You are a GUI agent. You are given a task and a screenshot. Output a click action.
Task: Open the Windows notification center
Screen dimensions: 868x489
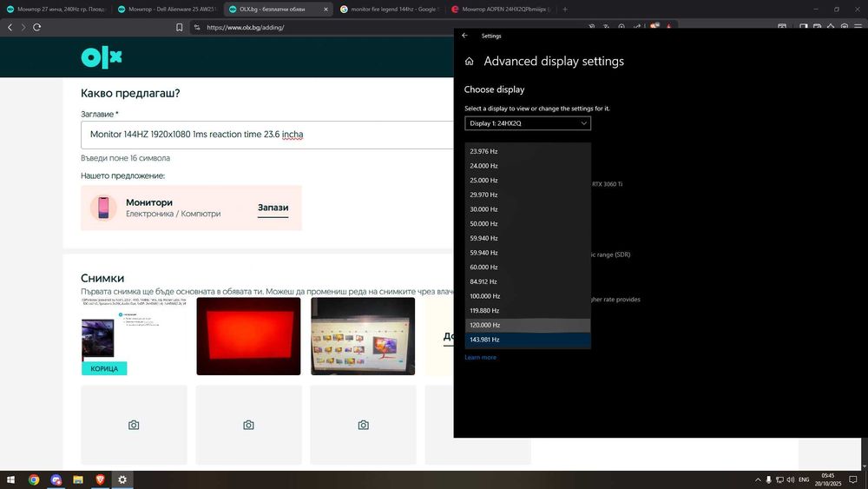(853, 479)
